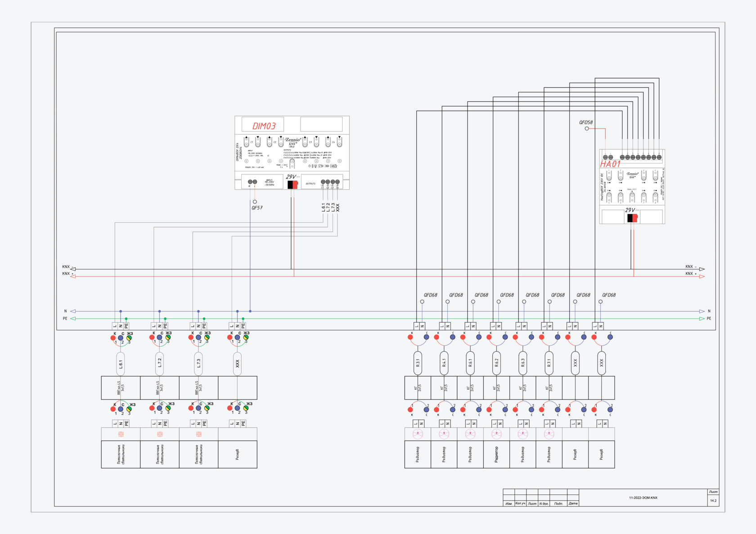Click the sheet number 14.2 cell

tap(713, 500)
